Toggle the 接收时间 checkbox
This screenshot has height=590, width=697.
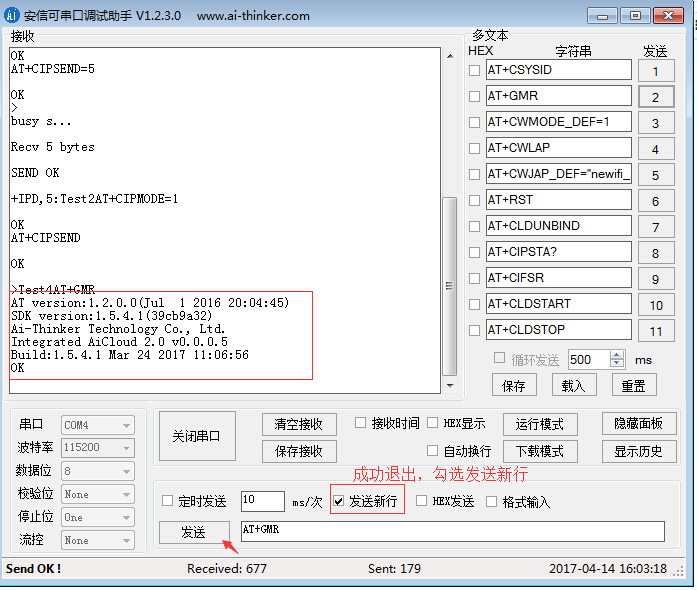click(361, 422)
